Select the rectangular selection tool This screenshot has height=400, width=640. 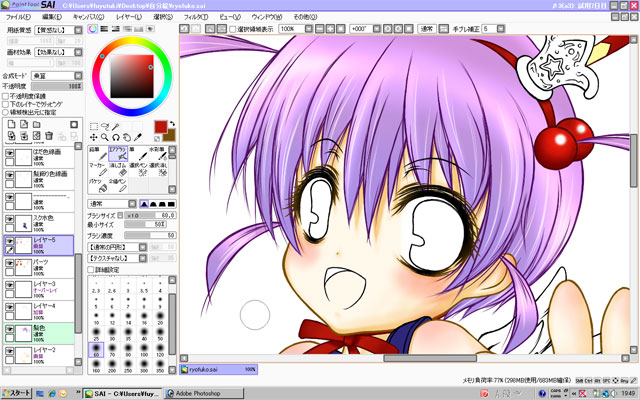(93, 127)
